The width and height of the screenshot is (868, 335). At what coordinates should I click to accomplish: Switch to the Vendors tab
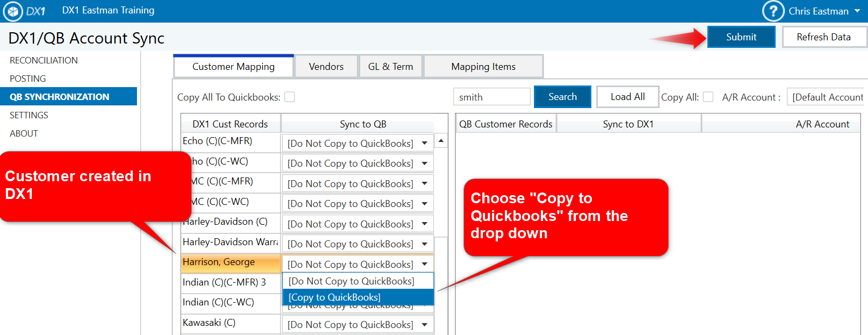pos(326,67)
